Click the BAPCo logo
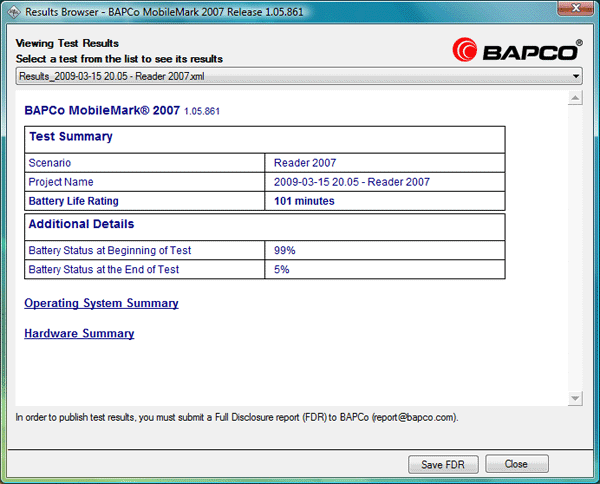Viewport: 600px width, 484px height. point(517,50)
